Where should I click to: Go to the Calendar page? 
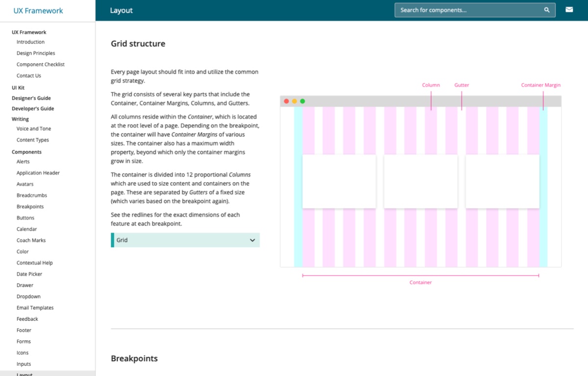click(26, 229)
